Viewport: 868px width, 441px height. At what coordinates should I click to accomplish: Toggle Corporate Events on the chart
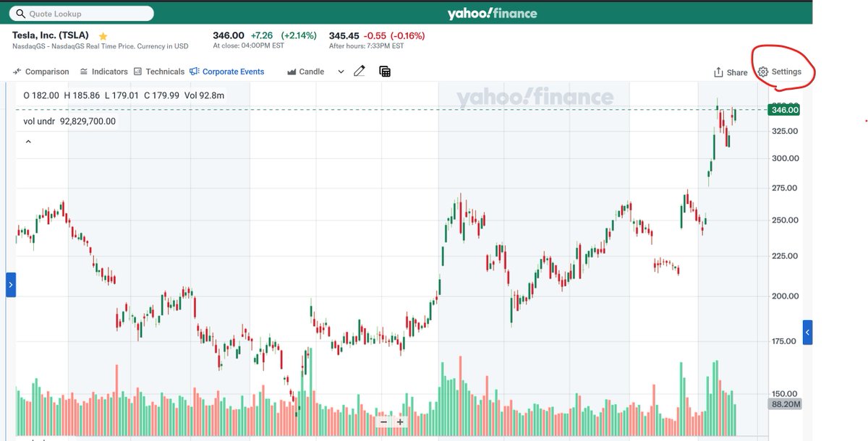pyautogui.click(x=227, y=72)
